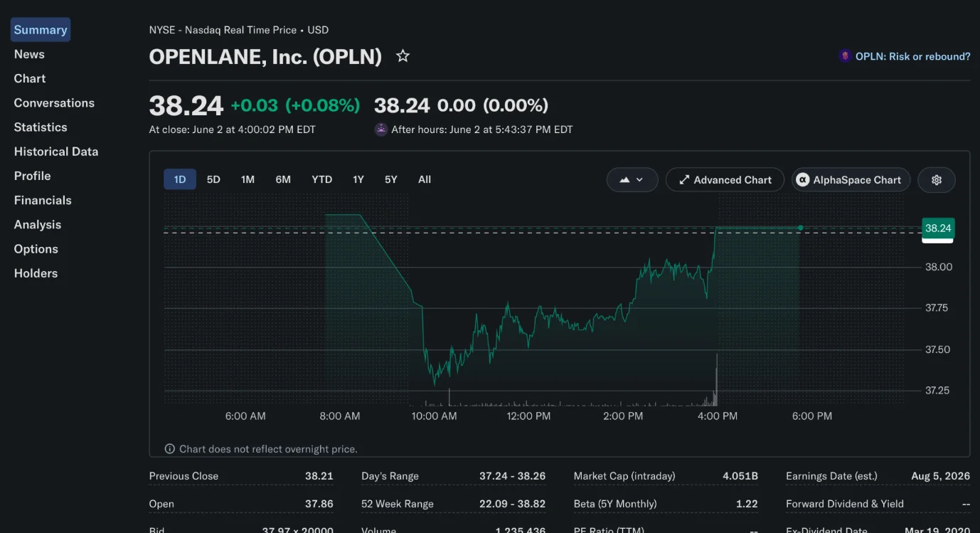This screenshot has width=980, height=533.
Task: Show YTD chart range
Action: [322, 179]
